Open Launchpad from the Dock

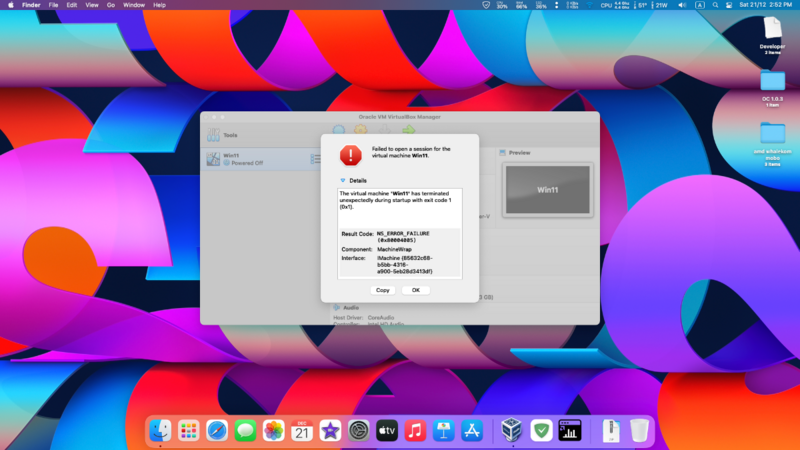[189, 431]
